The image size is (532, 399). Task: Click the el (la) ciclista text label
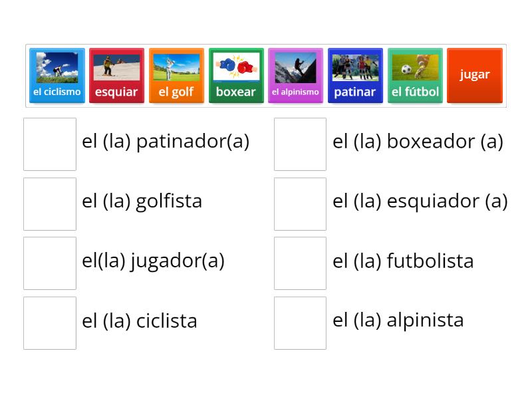pyautogui.click(x=140, y=321)
